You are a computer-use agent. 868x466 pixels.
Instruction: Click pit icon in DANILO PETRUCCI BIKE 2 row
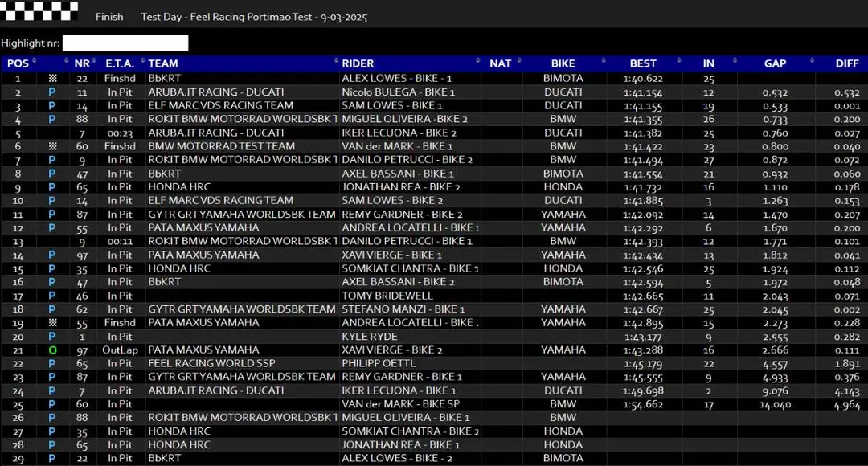(x=52, y=160)
